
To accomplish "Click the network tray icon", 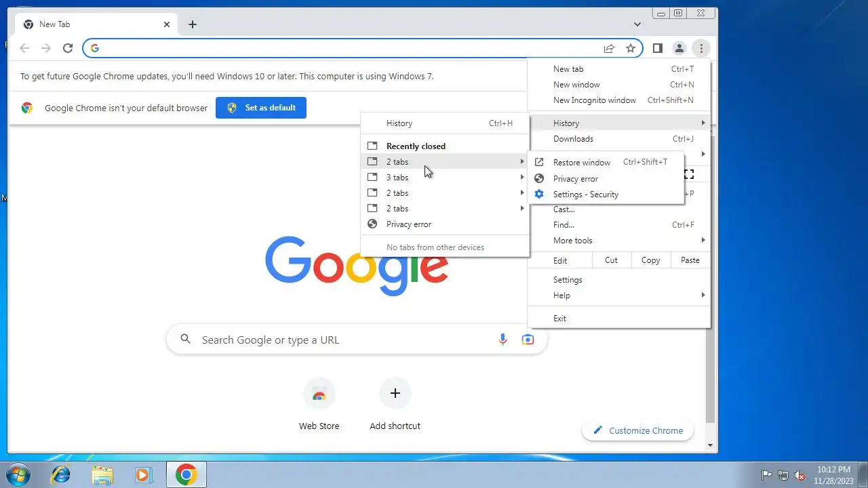I will (783, 475).
